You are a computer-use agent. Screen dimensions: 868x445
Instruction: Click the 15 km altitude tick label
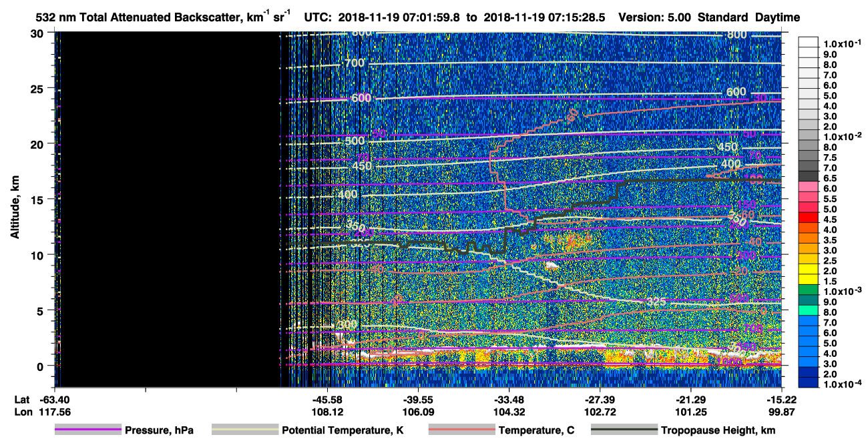tap(42, 199)
